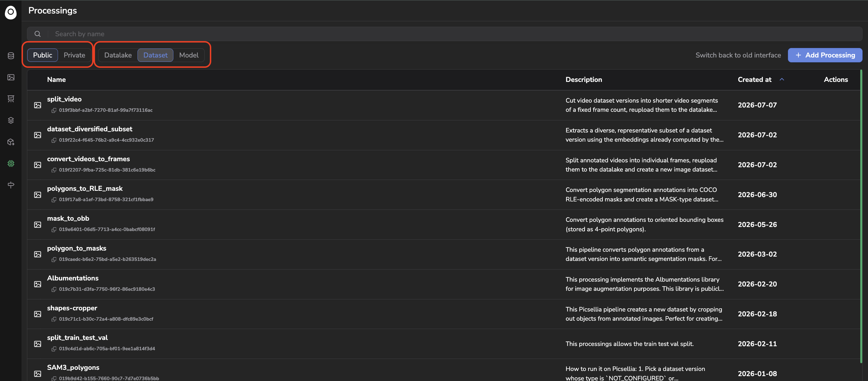The height and width of the screenshot is (381, 868).
Task: Open the green Processings chip icon
Action: (11, 163)
